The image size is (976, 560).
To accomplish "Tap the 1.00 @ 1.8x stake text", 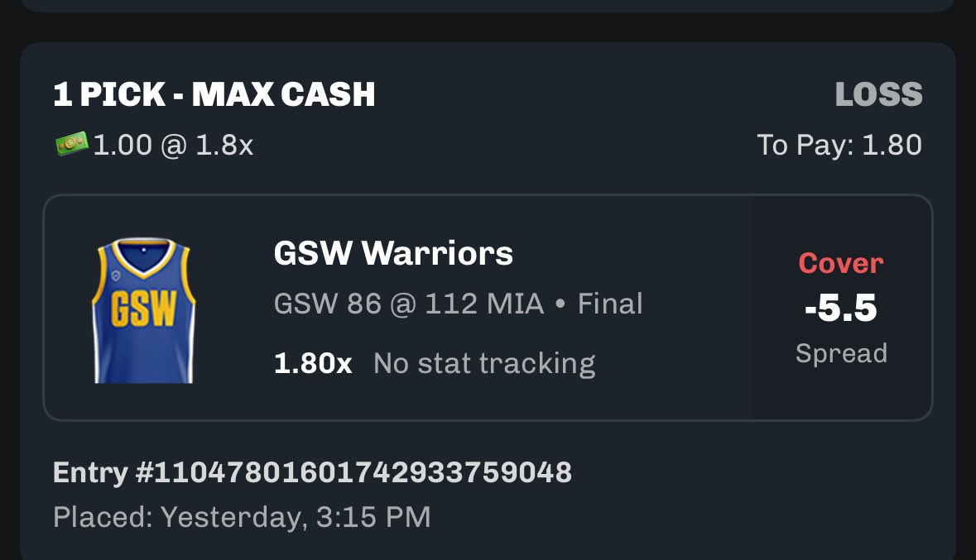I will tap(173, 146).
